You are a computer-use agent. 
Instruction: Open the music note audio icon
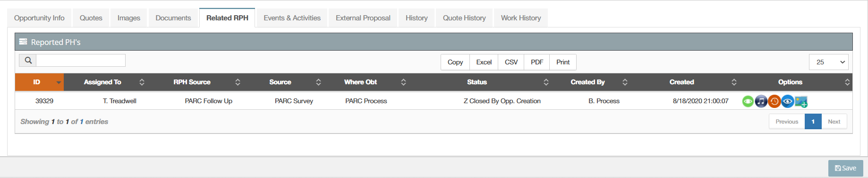tap(761, 101)
